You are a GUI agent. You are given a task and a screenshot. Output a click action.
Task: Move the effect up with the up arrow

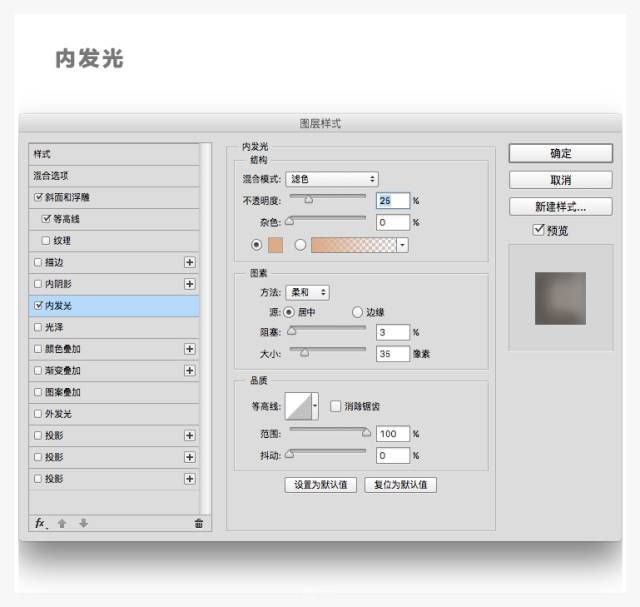point(62,523)
